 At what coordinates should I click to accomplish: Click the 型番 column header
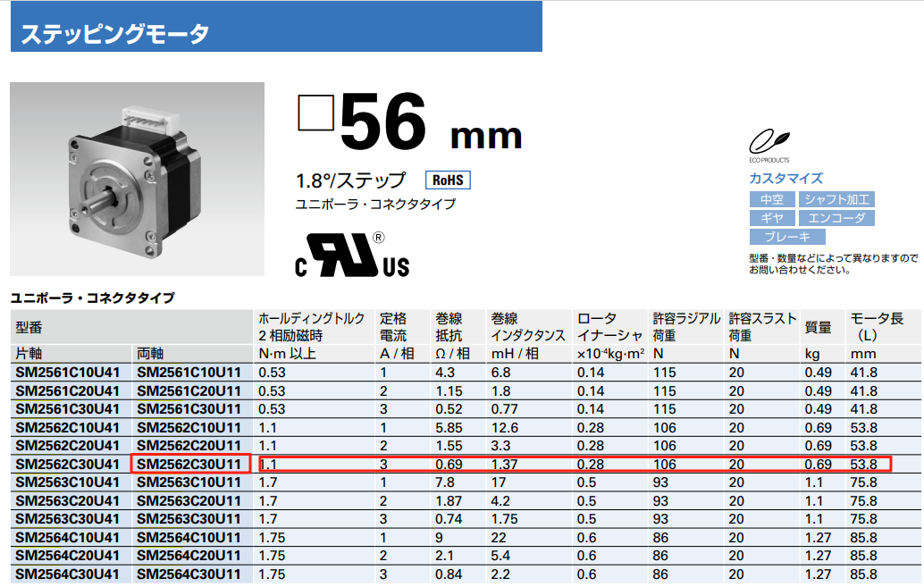pyautogui.click(x=29, y=327)
